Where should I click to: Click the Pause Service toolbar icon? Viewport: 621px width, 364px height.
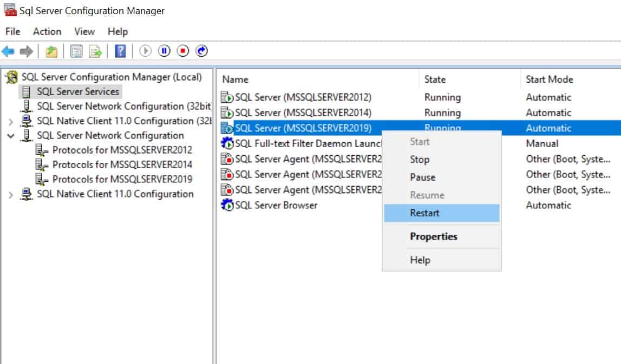click(x=164, y=51)
